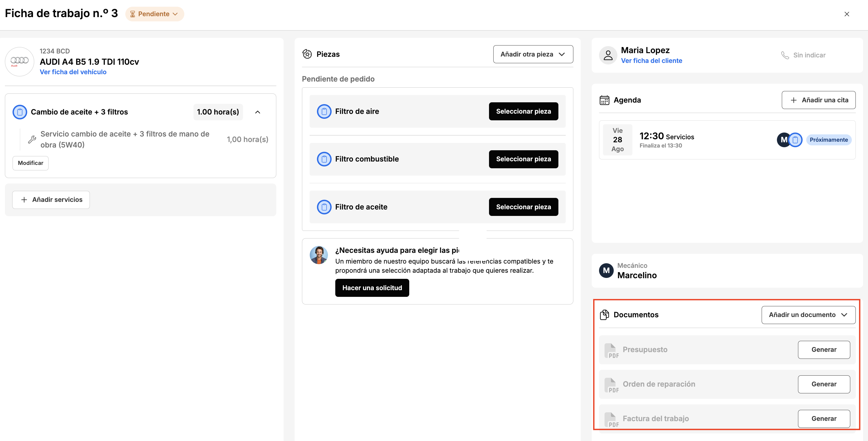
Task: Select the 12:30 Servicios appointment entry
Action: 727,140
